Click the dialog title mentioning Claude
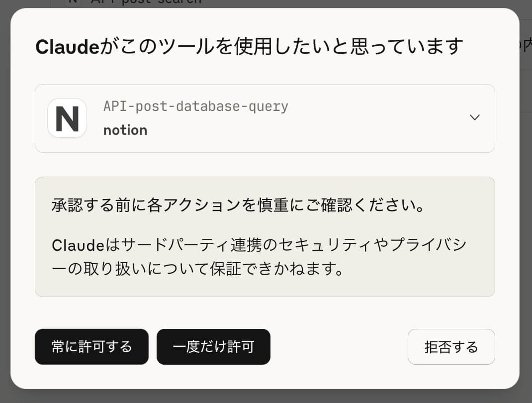This screenshot has height=403, width=532. pyautogui.click(x=249, y=47)
